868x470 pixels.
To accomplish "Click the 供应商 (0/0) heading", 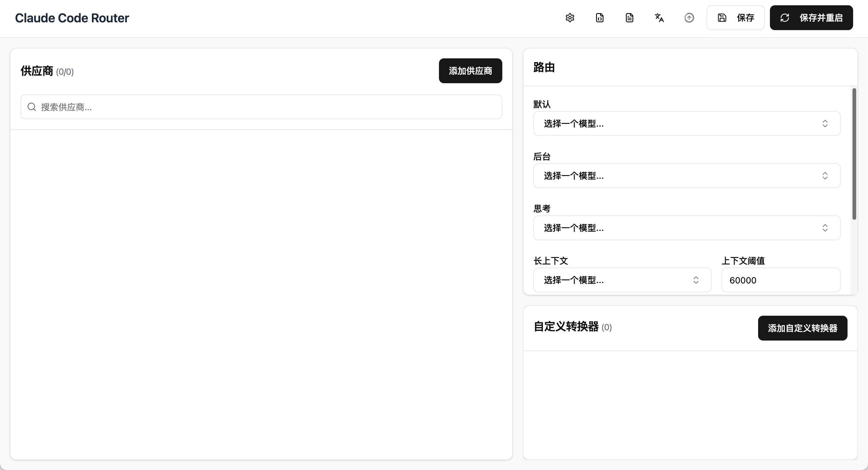I will pyautogui.click(x=47, y=71).
